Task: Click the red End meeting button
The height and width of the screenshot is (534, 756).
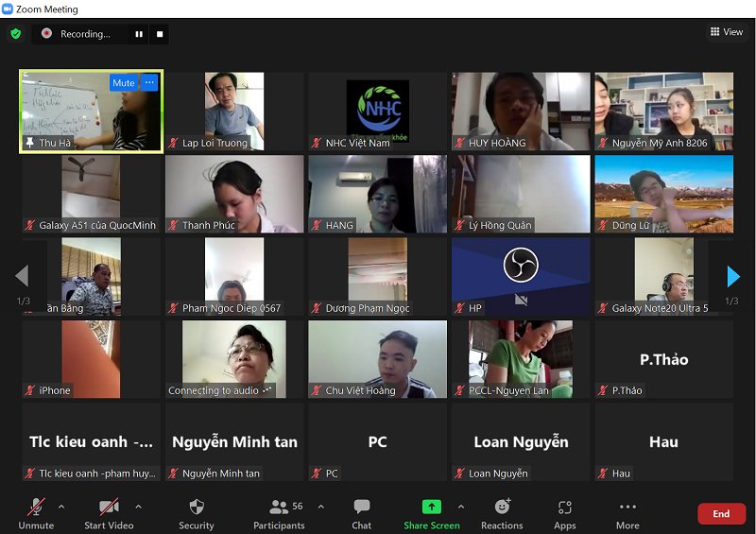Action: click(721, 513)
